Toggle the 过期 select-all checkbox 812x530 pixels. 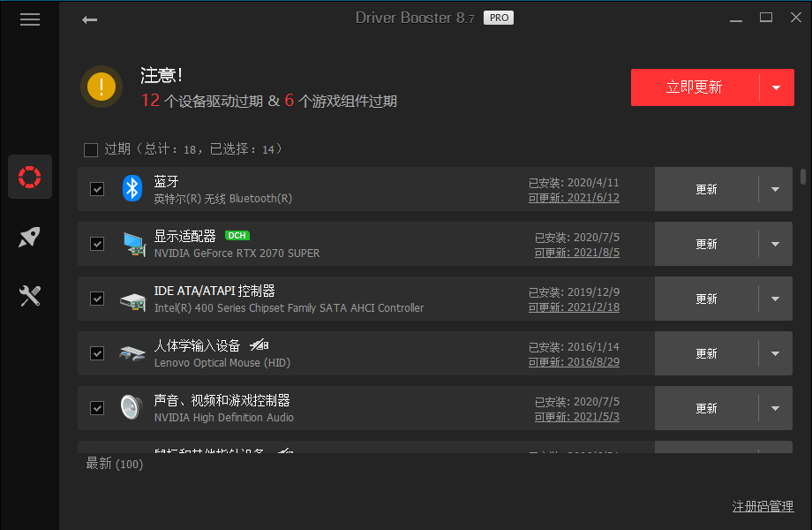[90, 149]
